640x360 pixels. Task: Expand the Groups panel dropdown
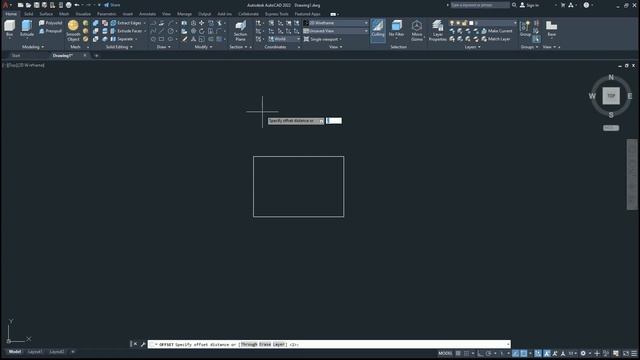click(529, 47)
